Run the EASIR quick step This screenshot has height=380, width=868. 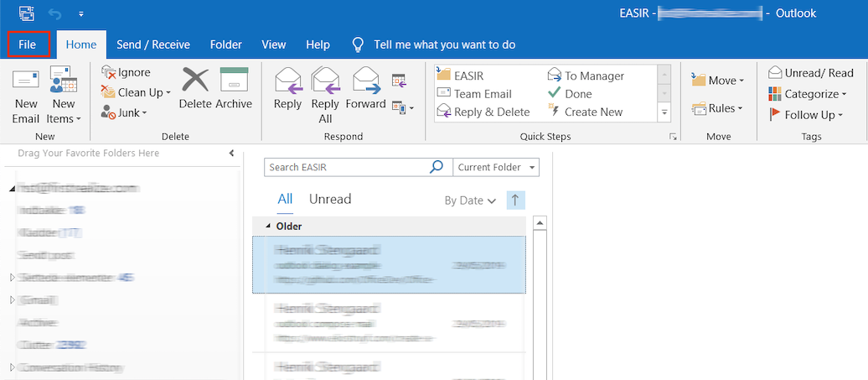coord(461,75)
